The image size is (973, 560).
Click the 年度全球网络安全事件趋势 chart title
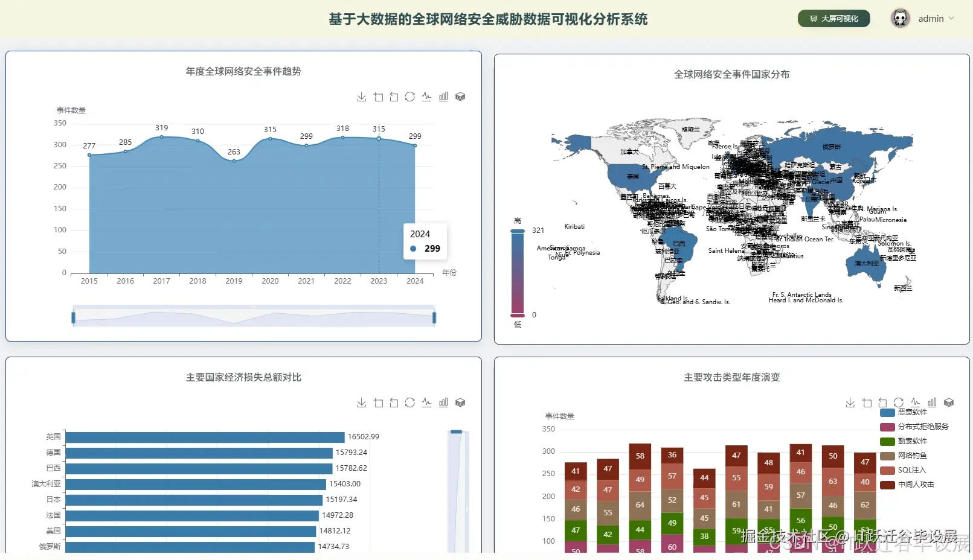243,71
